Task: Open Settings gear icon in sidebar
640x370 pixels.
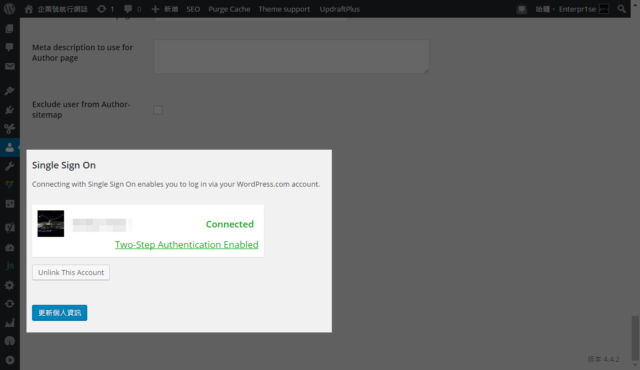Action: [9, 285]
